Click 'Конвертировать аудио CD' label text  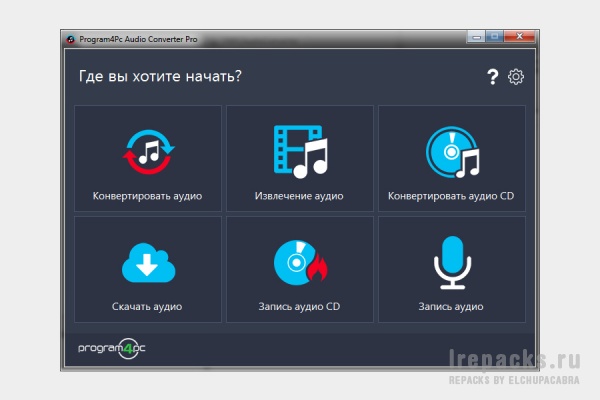(451, 196)
